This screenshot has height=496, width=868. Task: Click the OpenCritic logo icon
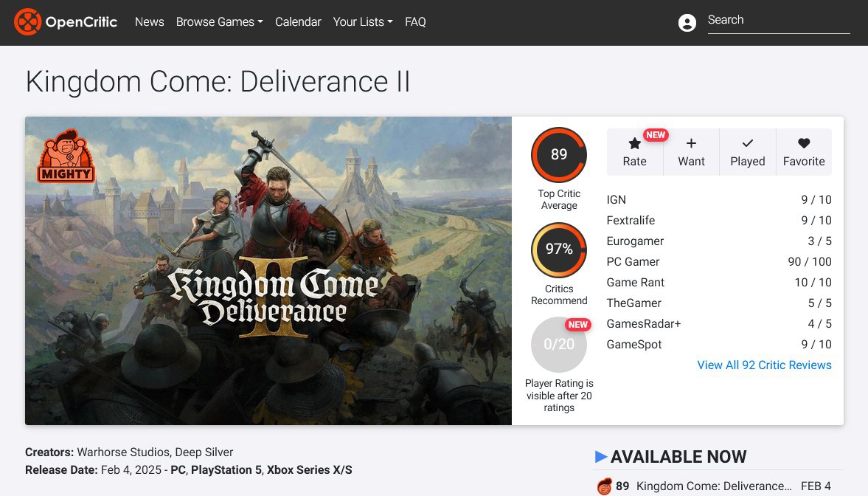coord(27,22)
